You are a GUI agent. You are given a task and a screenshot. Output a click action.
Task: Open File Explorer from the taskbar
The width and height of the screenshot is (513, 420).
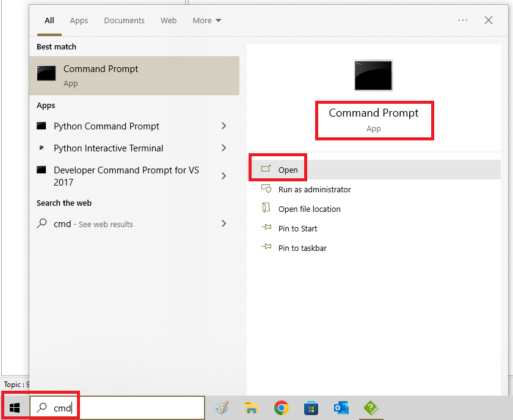click(251, 408)
